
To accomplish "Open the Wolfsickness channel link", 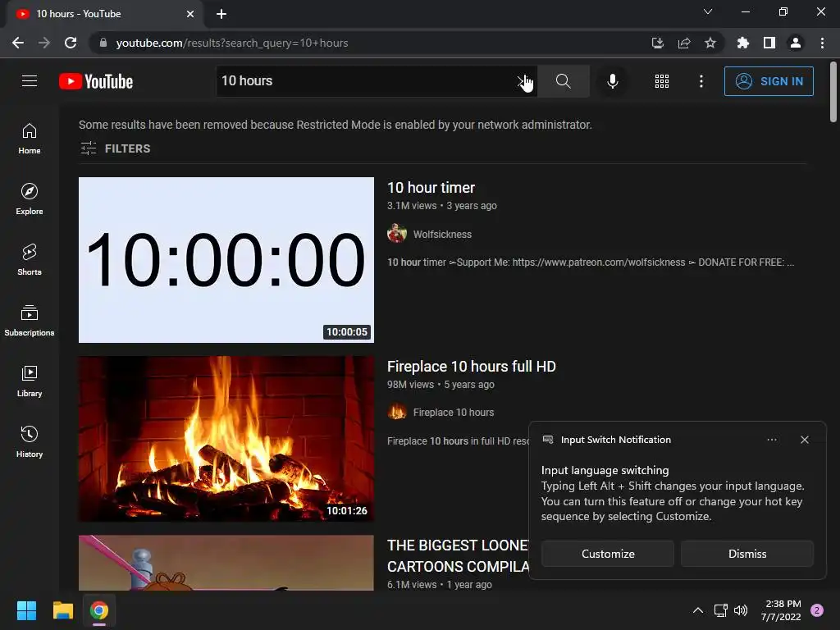I will tap(442, 234).
